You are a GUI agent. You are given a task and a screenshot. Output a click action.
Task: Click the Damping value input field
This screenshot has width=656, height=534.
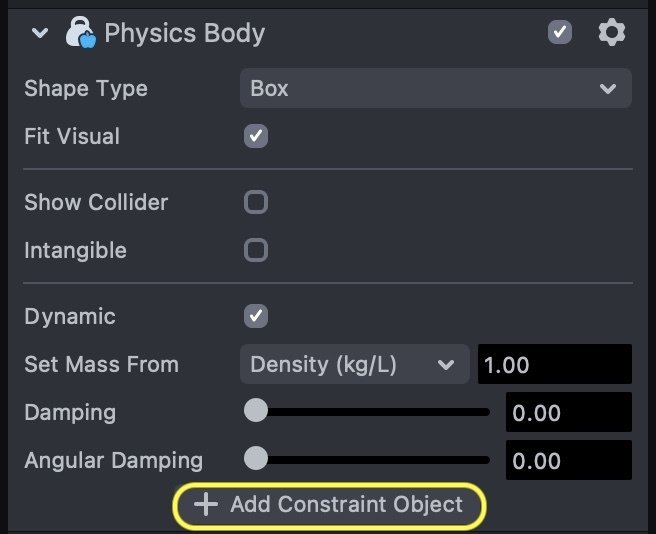(568, 412)
